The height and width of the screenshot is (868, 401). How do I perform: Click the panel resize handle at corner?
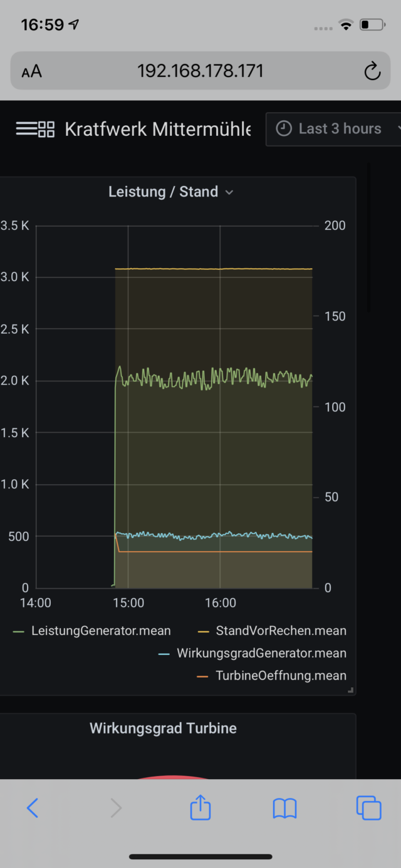[x=351, y=690]
